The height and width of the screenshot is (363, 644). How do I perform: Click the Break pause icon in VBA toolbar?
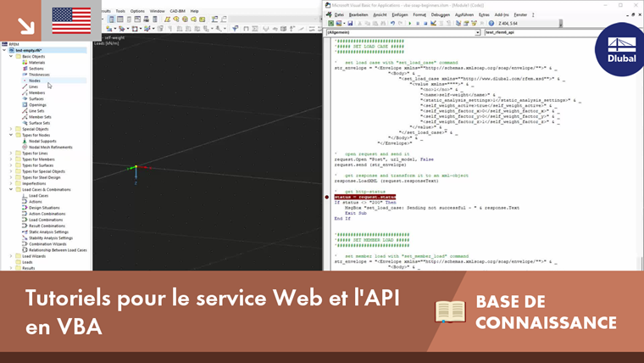coord(418,24)
